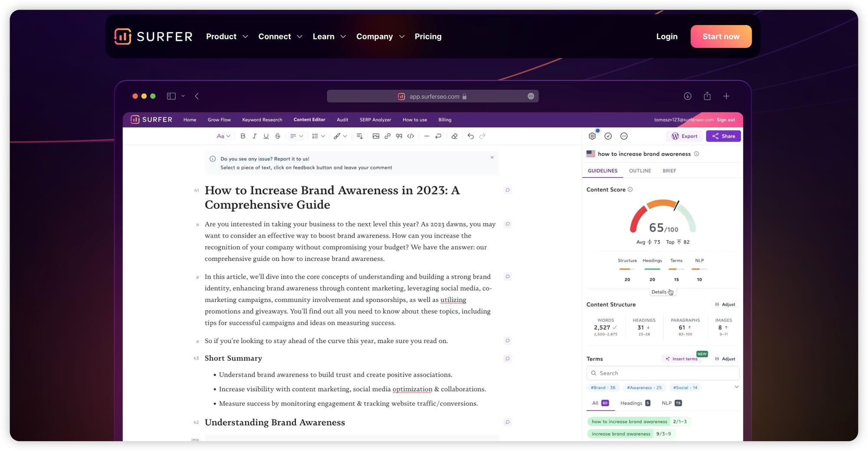Undo the last edit
This screenshot has height=451, width=868.
tap(470, 136)
